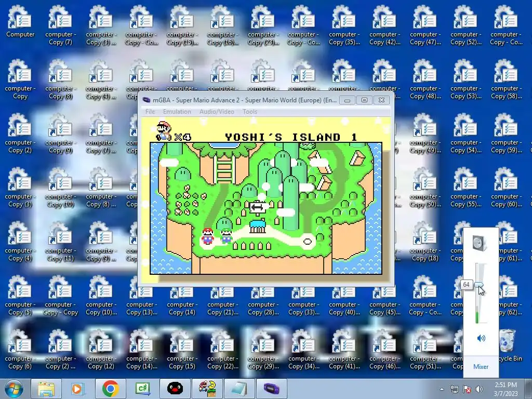532x399 pixels.
Task: Select 'computer - Copy (11)' desktop shortcut
Action: pos(60,241)
